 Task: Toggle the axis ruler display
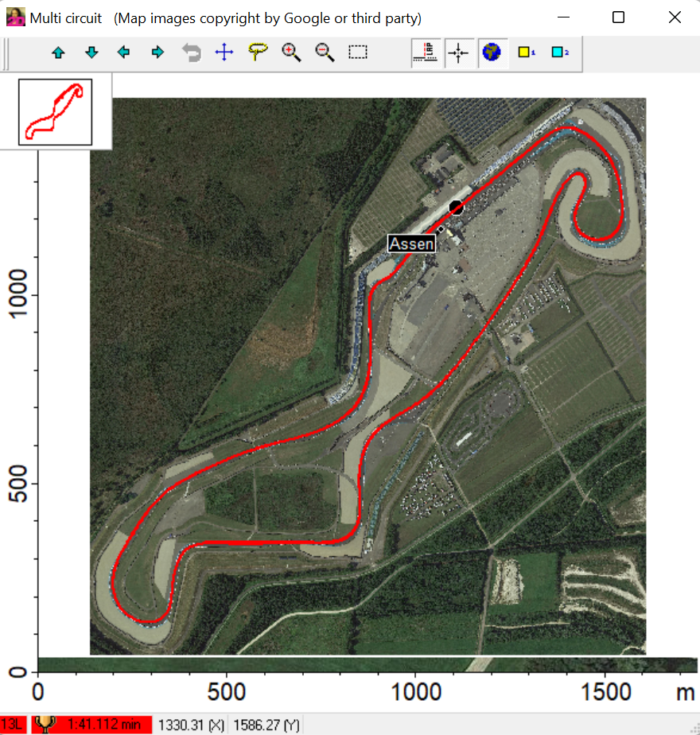point(426,52)
